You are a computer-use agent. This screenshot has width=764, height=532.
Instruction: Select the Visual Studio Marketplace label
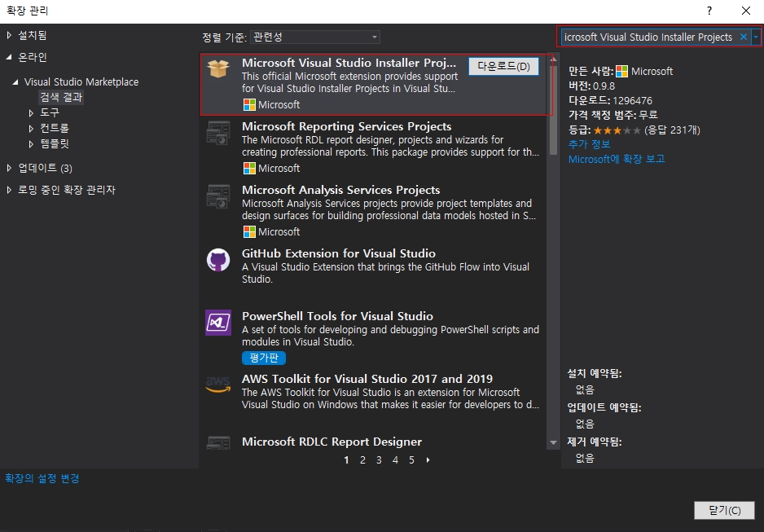tap(81, 81)
